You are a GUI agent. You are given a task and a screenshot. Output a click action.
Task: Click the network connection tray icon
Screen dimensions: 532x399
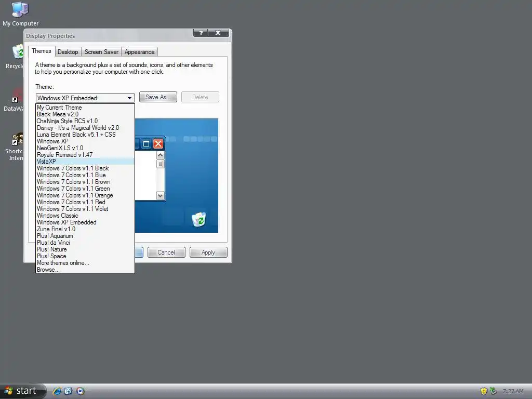[494, 391]
